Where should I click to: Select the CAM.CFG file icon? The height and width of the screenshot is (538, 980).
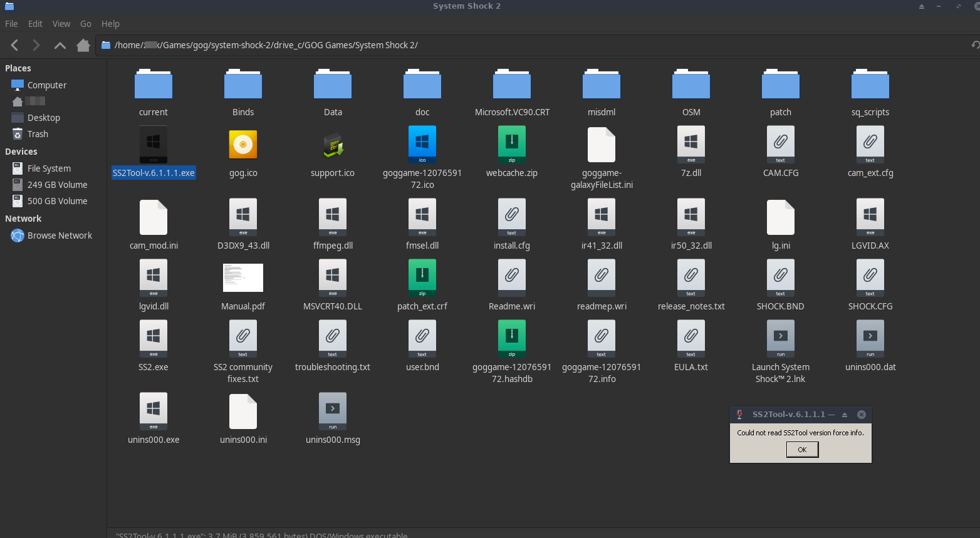click(781, 145)
